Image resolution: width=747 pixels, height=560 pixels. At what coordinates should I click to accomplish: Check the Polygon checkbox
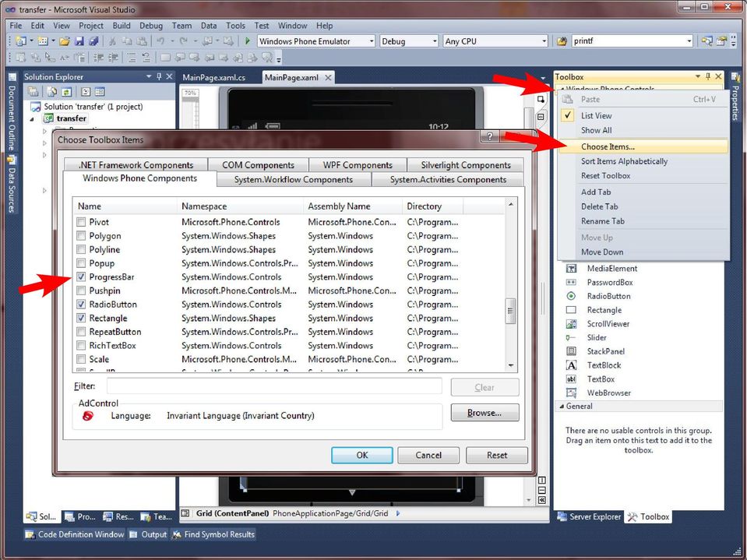[81, 236]
